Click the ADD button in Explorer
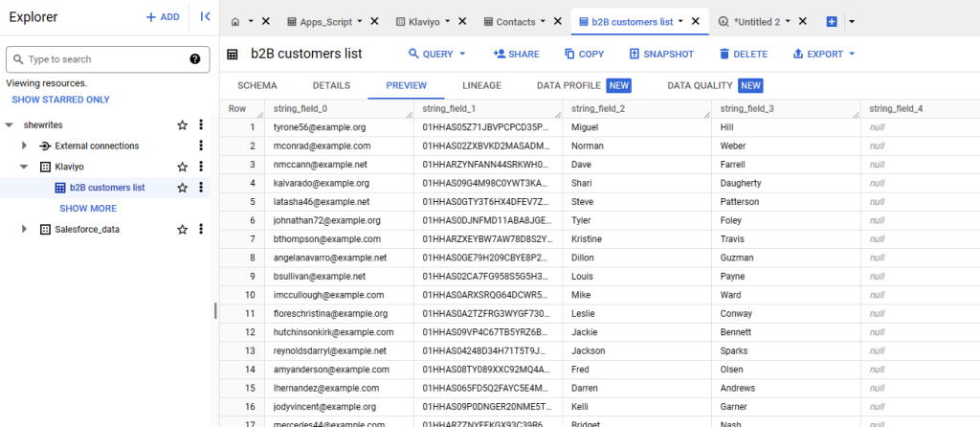The height and width of the screenshot is (427, 980). point(163,17)
